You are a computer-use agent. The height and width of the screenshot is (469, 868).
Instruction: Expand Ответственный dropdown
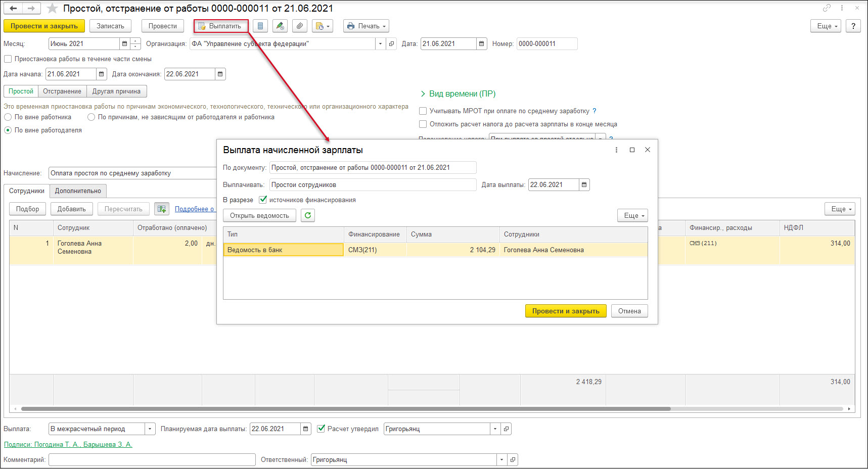(x=501, y=460)
